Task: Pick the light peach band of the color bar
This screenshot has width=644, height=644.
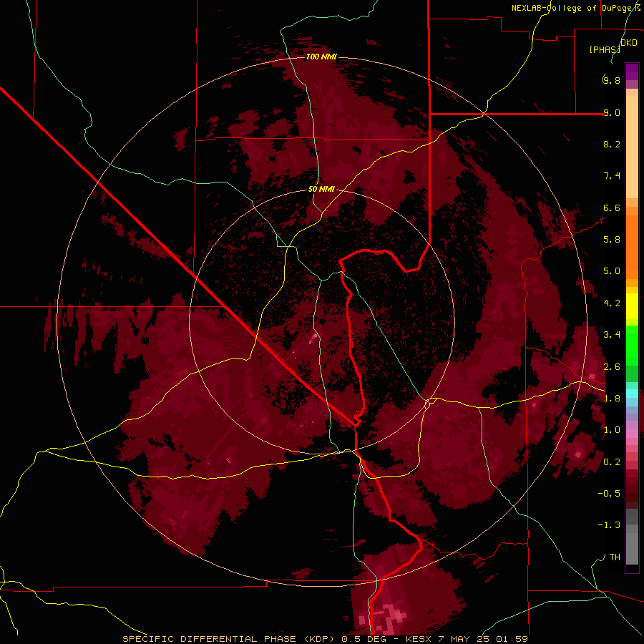Action: click(632, 147)
